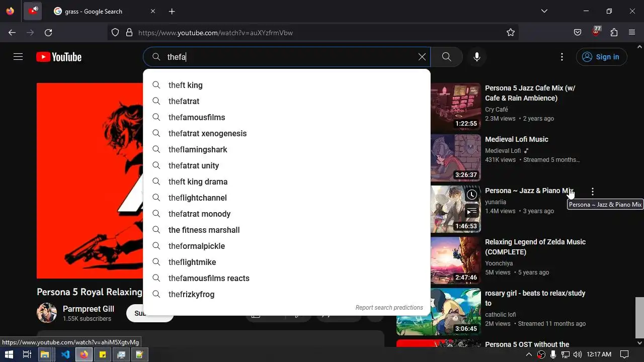Select 'theflightmike' suggestion

287,262
